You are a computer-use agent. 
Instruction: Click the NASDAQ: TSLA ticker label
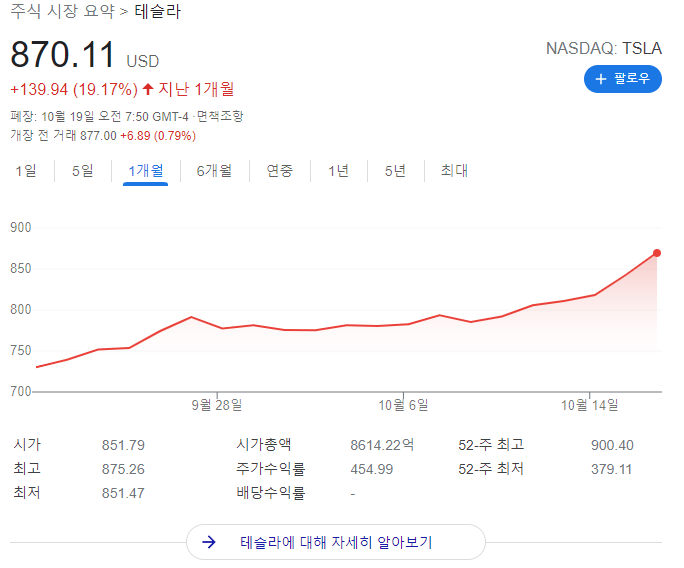[x=604, y=48]
